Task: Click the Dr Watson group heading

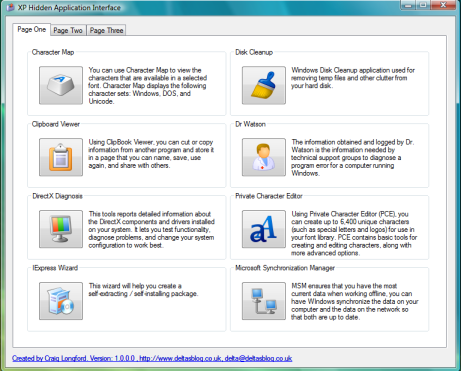Action: click(250, 124)
